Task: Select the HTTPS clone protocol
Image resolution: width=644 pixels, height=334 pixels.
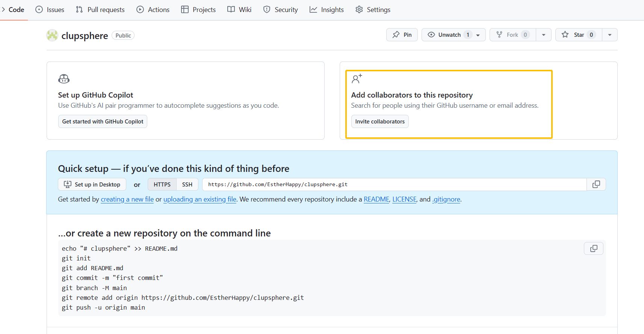Action: (162, 184)
